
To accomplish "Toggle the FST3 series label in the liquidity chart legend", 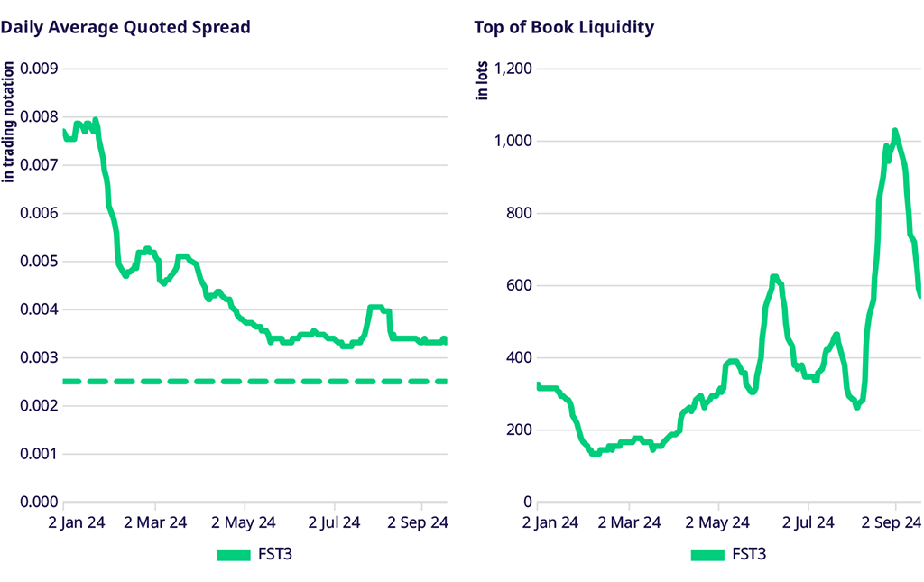I will coord(749,554).
